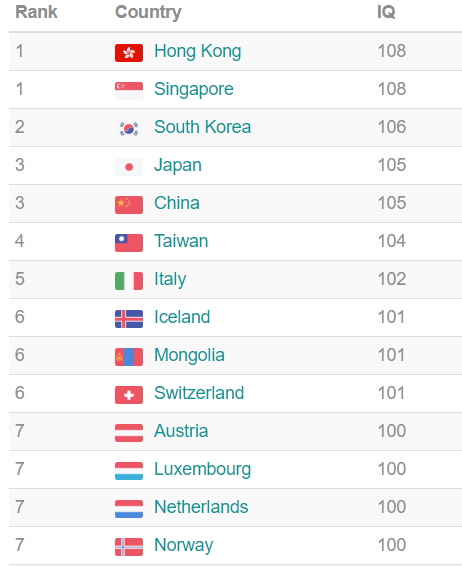The width and height of the screenshot is (462, 567).
Task: Click the Taiwan flag icon
Action: coord(129,243)
